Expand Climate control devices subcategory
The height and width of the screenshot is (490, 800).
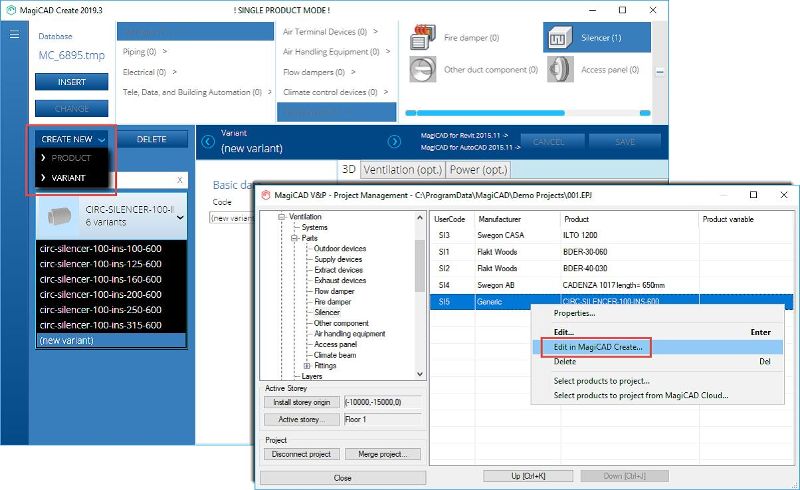[386, 92]
